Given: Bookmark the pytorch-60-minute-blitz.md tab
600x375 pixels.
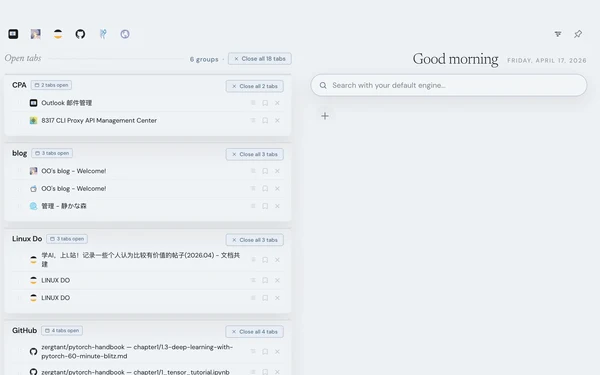Looking at the screenshot, I should tap(265, 352).
